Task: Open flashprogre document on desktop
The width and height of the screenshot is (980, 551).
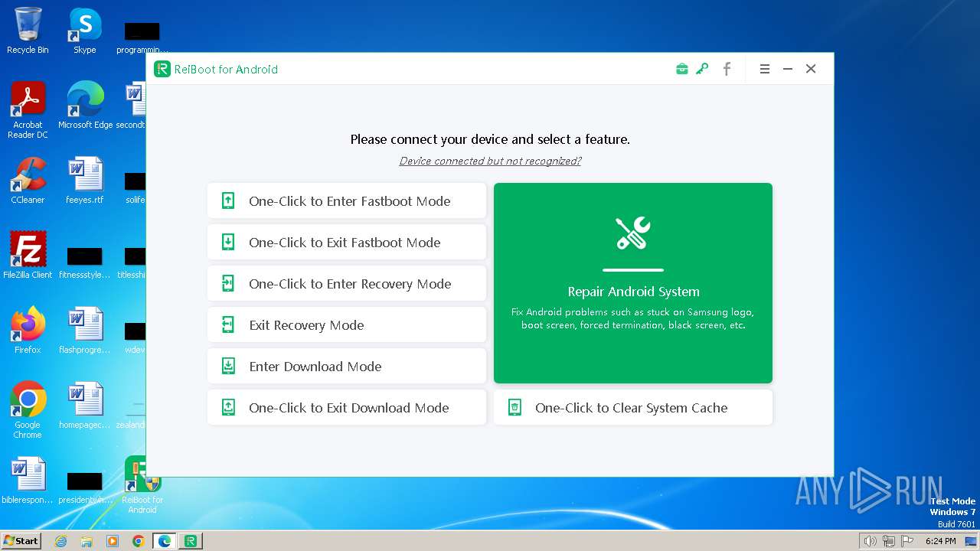Action: [85, 330]
